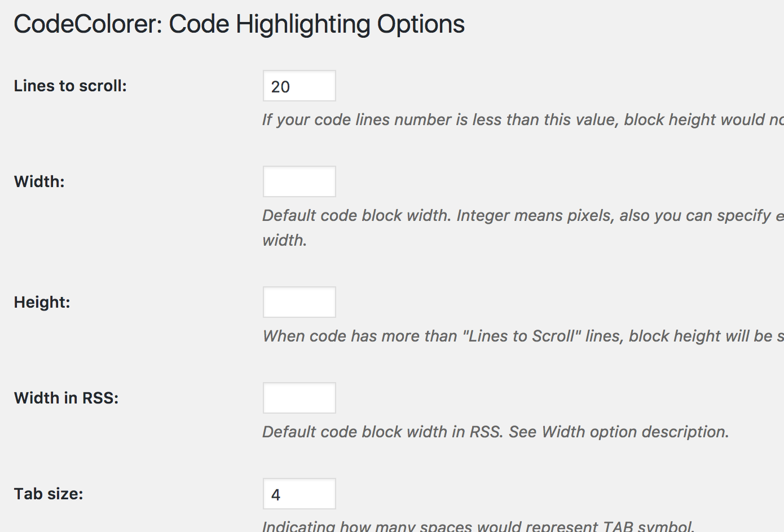Screen dimensions: 784x532
Task: Click the bold "Width:" label
Action: coord(39,181)
